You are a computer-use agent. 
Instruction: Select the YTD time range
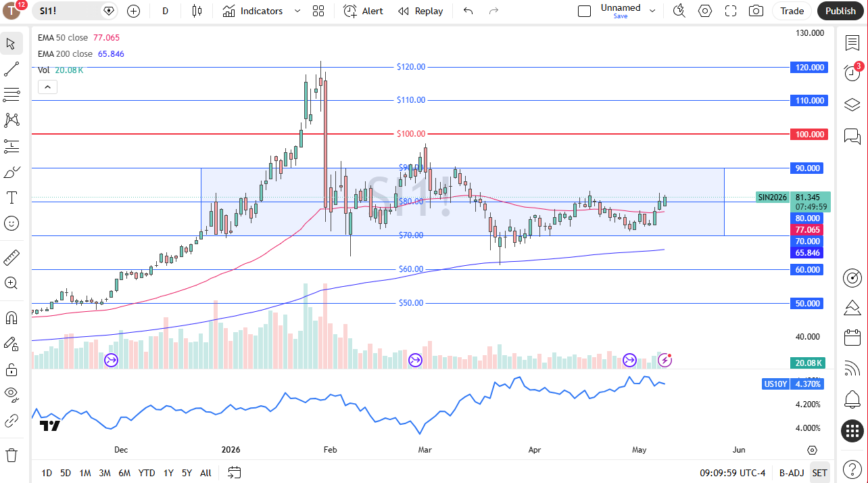click(x=146, y=473)
